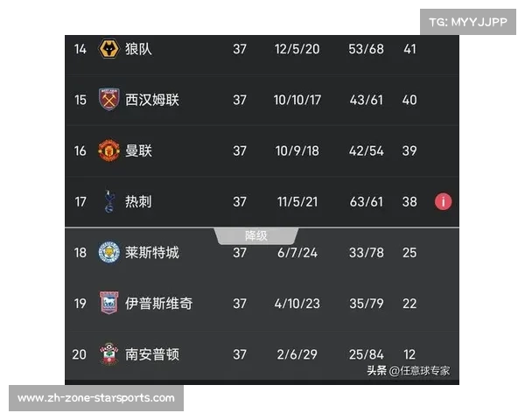Open the 狼队 team name
525x420 pixels.
coord(138,49)
